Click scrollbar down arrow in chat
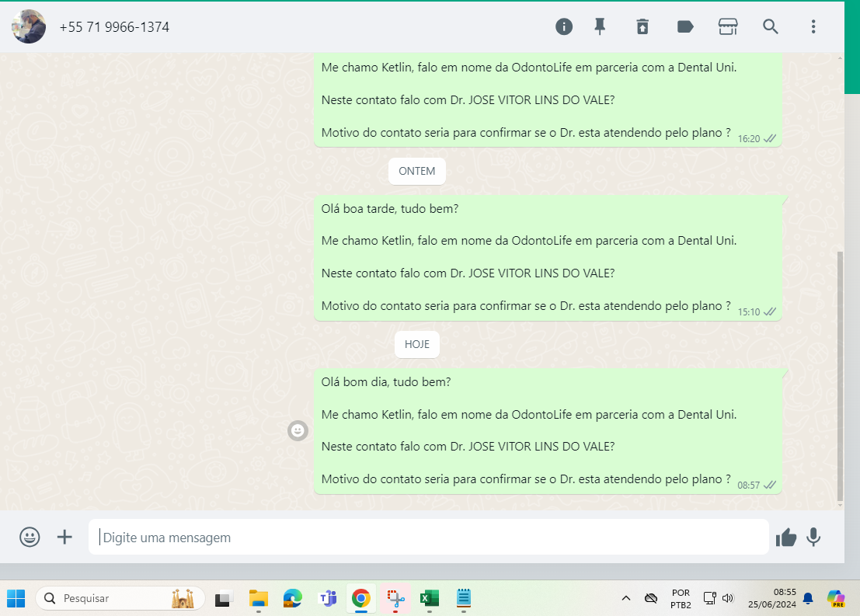Viewport: 860px width, 616px height. coord(840,505)
